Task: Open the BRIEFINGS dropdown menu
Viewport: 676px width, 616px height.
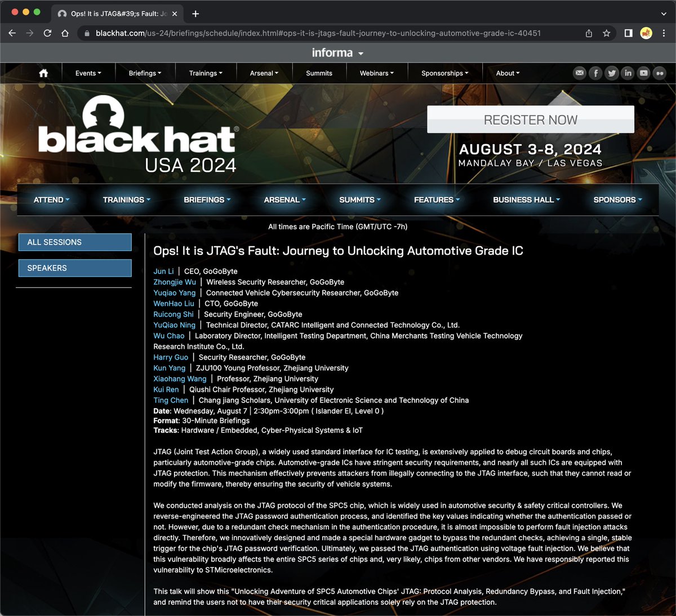Action: (207, 200)
